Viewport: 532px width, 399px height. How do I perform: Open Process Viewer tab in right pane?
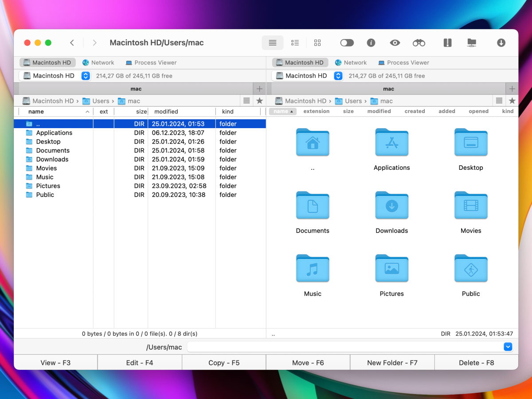click(x=403, y=63)
